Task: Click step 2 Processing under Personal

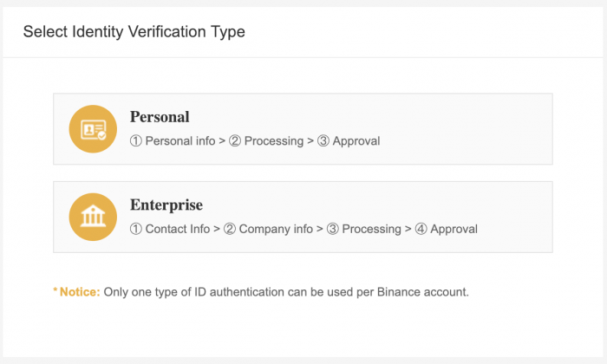Action: (266, 140)
